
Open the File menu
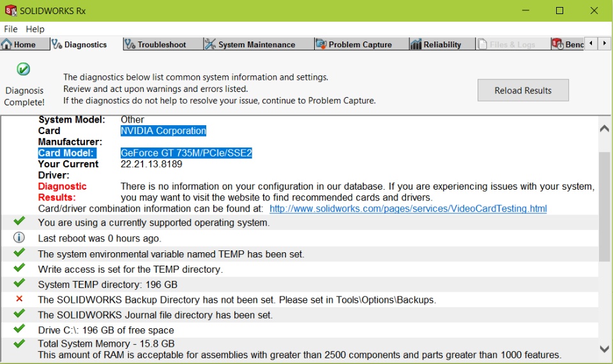click(x=11, y=29)
